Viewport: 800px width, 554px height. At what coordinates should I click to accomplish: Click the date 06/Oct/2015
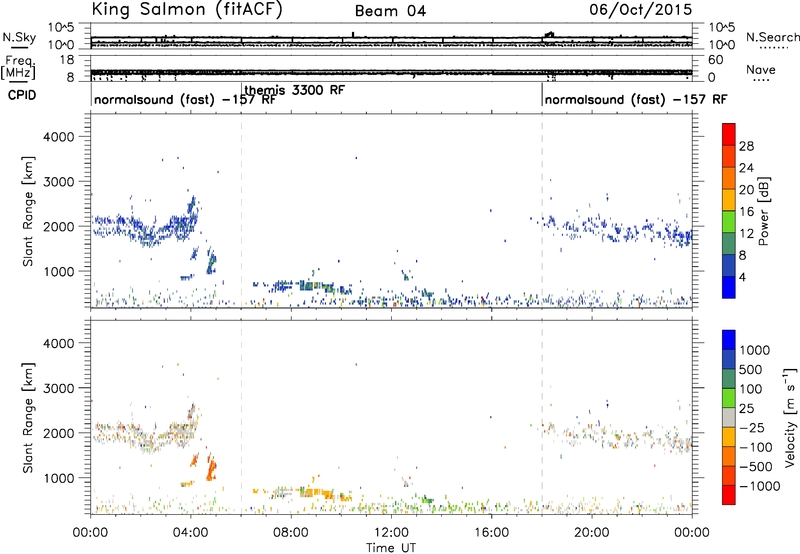click(x=641, y=10)
